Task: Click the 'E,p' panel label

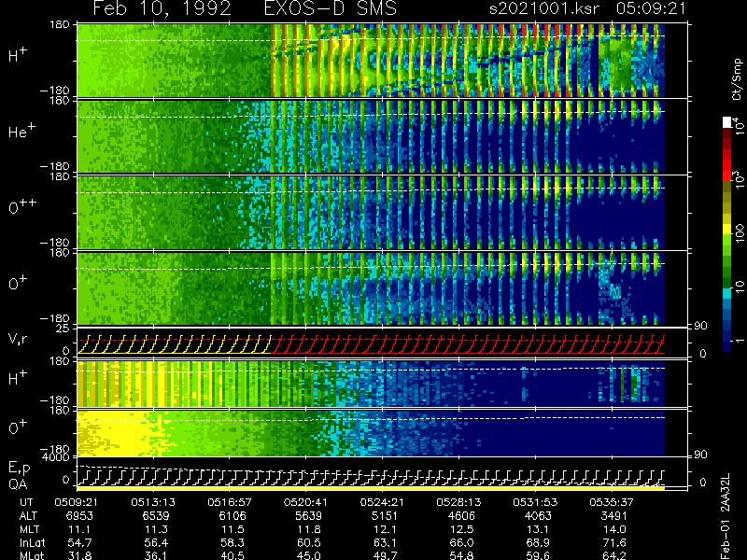Action: [19, 469]
